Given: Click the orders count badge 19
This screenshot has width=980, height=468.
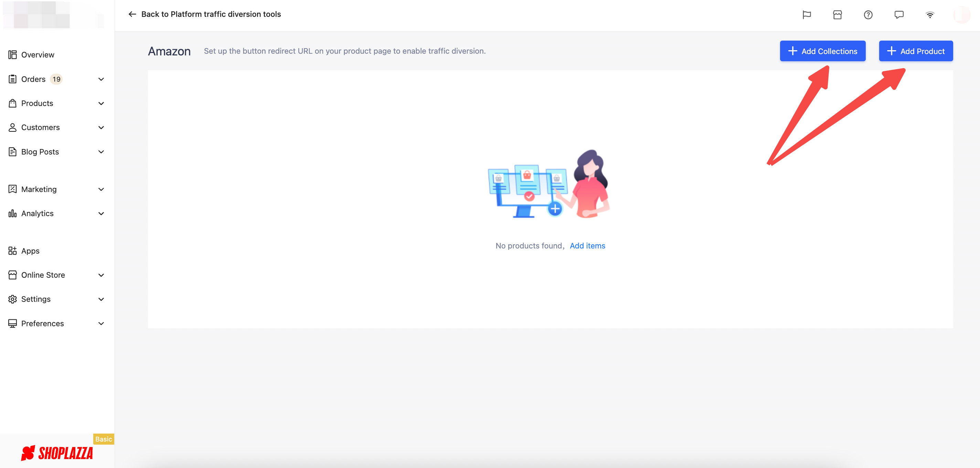Looking at the screenshot, I should (56, 79).
